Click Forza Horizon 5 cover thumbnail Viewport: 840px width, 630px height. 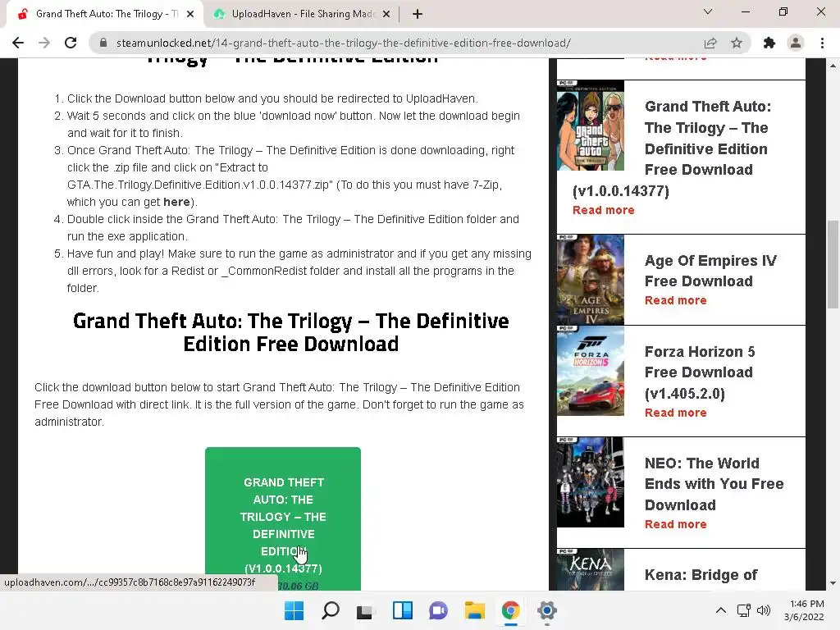pos(591,371)
